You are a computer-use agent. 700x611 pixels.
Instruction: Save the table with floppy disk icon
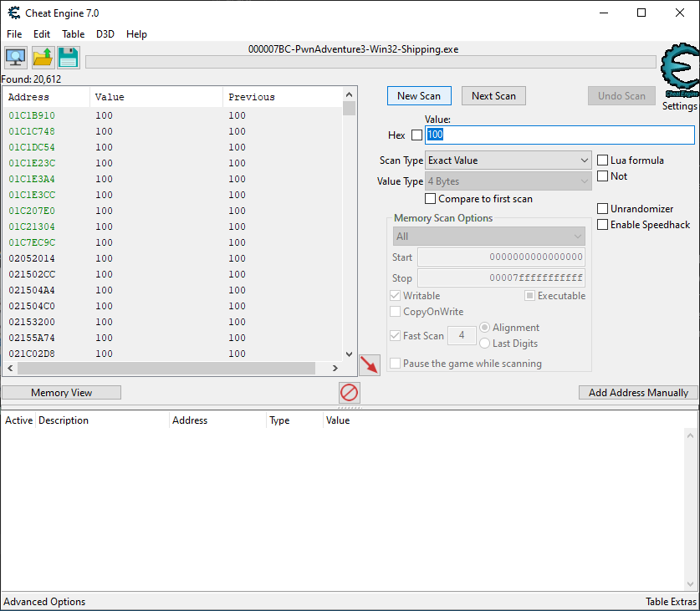click(69, 58)
